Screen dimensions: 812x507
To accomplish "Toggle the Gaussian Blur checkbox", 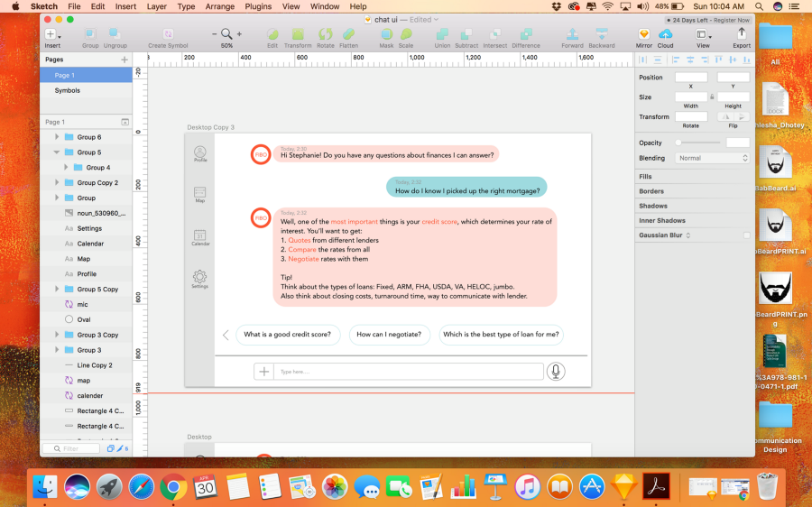I will tap(746, 235).
